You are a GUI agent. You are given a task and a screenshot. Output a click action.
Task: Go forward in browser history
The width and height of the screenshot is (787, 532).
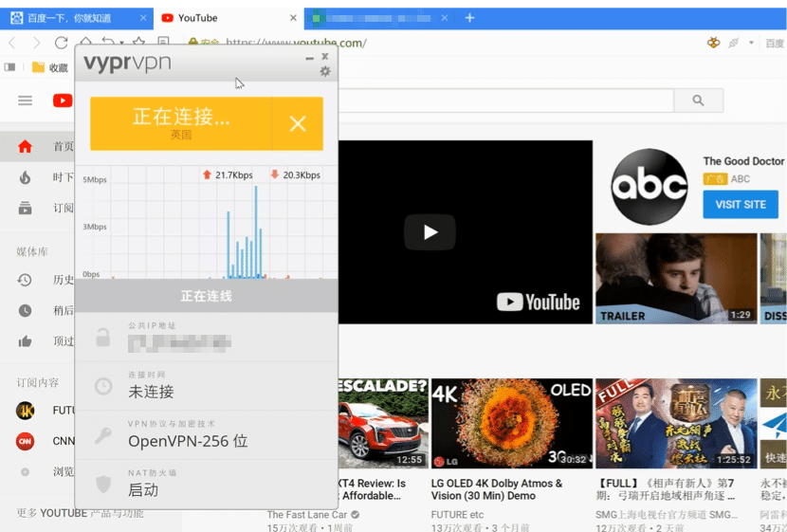(36, 43)
